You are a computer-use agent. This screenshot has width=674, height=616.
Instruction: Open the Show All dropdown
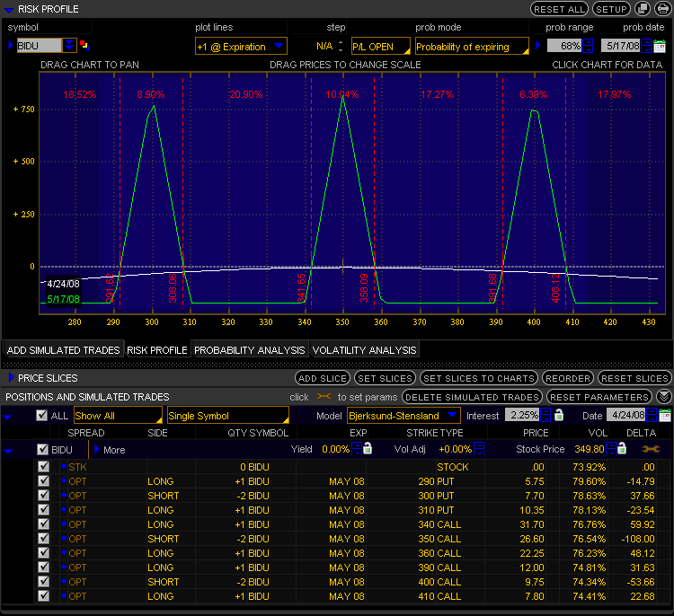click(x=119, y=416)
